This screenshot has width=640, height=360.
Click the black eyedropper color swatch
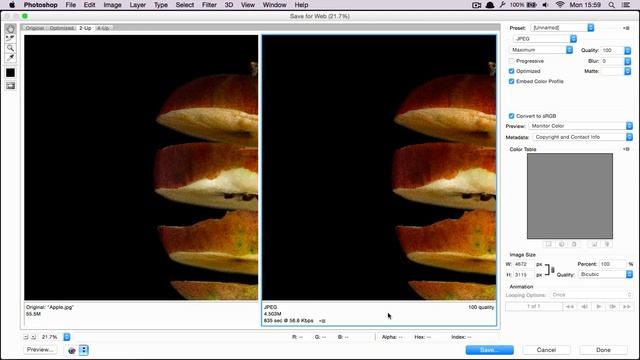(11, 73)
